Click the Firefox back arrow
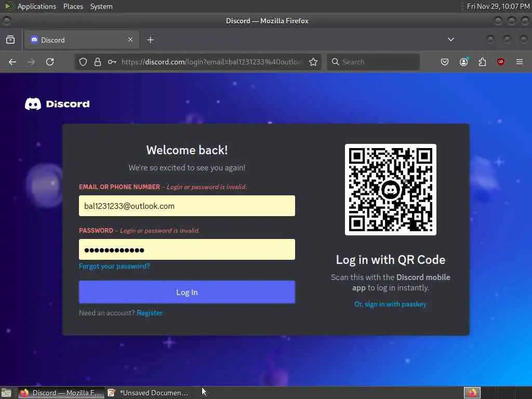The image size is (532, 399). click(12, 62)
